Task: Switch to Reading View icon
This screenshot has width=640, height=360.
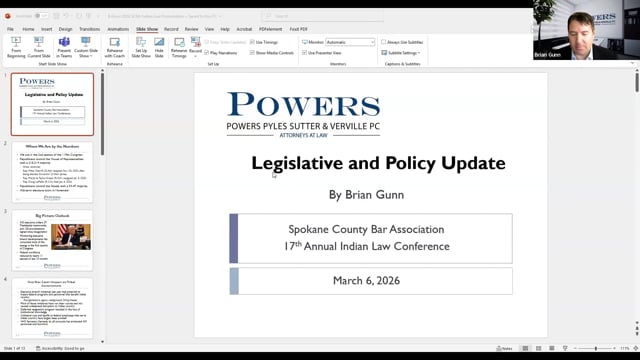Action: 552,349
